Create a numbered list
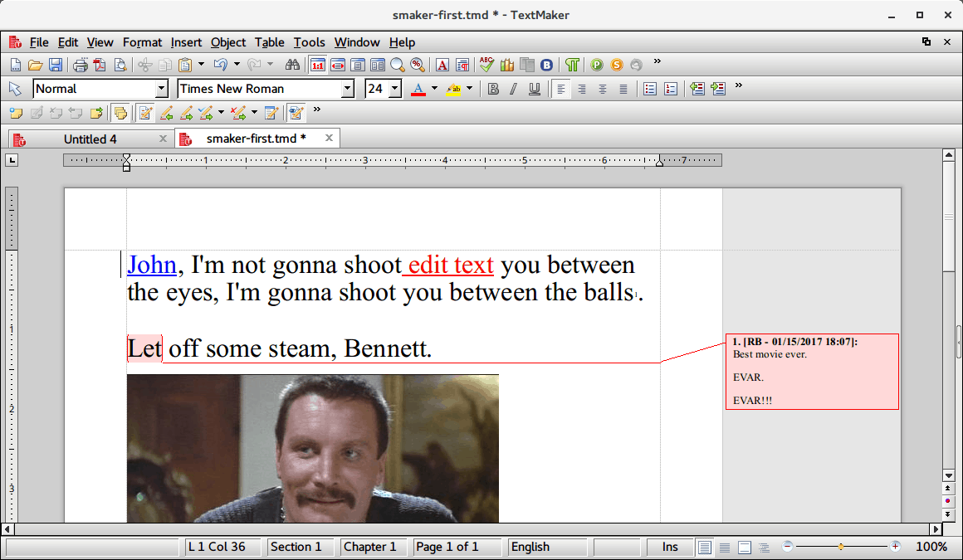This screenshot has height=560, width=963. click(671, 89)
